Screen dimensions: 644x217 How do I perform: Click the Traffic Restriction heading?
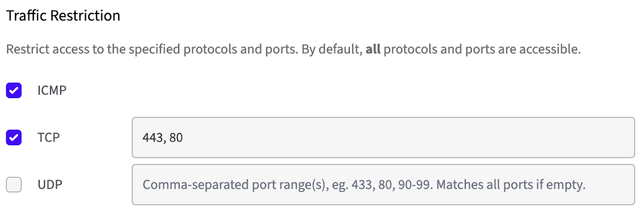coord(63,16)
